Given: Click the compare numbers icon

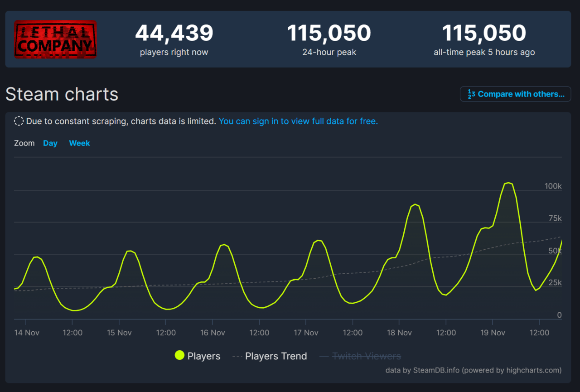Looking at the screenshot, I should pyautogui.click(x=471, y=94).
